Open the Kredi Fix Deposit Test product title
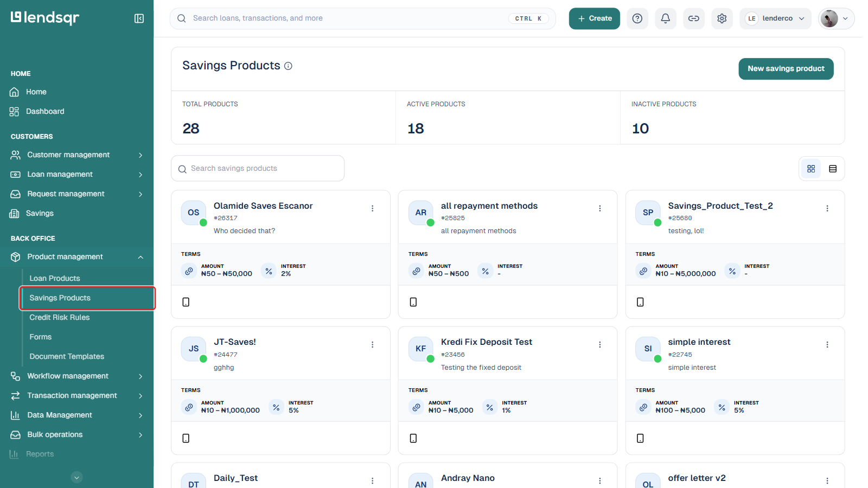The image size is (868, 488). pyautogui.click(x=487, y=342)
